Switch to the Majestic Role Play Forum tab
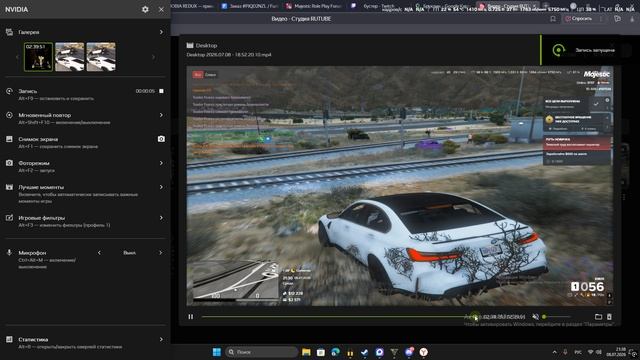Viewport: 640px width, 360px height. pyautogui.click(x=313, y=6)
